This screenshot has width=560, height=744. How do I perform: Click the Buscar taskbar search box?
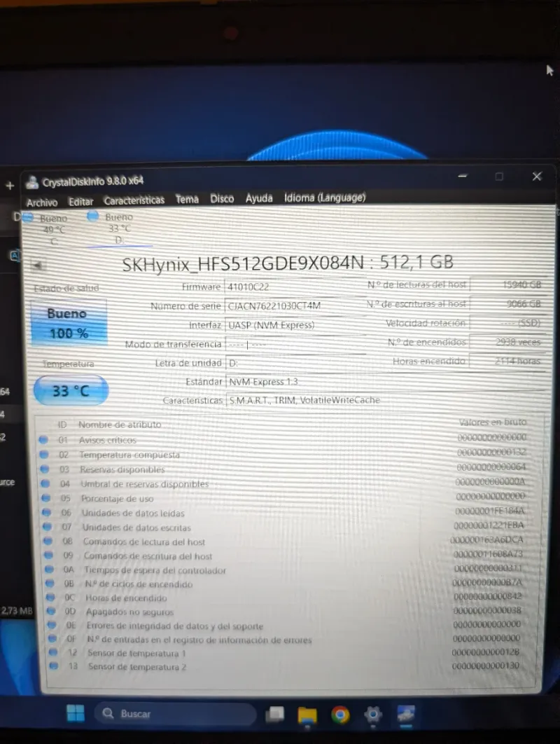pyautogui.click(x=176, y=714)
